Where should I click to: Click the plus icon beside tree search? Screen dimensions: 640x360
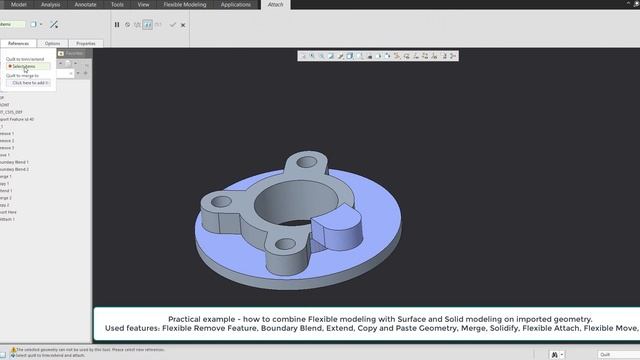(86, 73)
